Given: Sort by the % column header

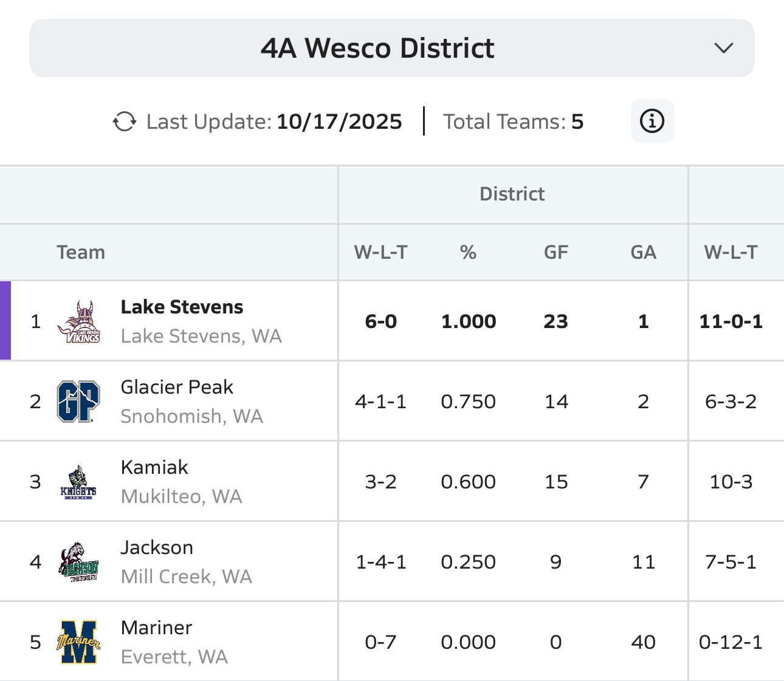Looking at the screenshot, I should click(468, 253).
